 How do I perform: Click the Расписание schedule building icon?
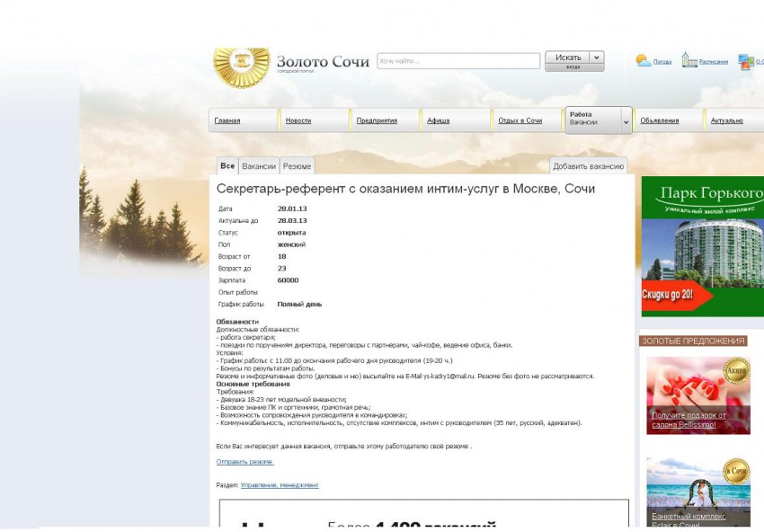point(689,60)
